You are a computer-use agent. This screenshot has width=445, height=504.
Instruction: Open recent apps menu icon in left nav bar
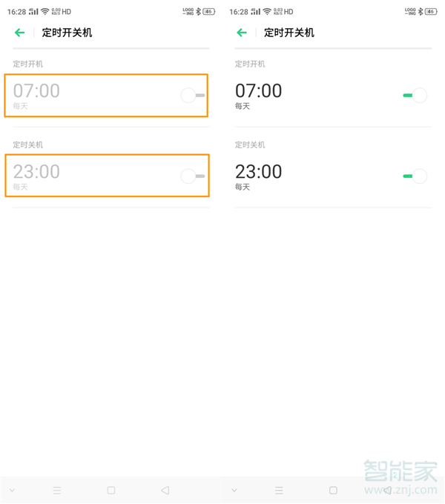click(x=57, y=491)
